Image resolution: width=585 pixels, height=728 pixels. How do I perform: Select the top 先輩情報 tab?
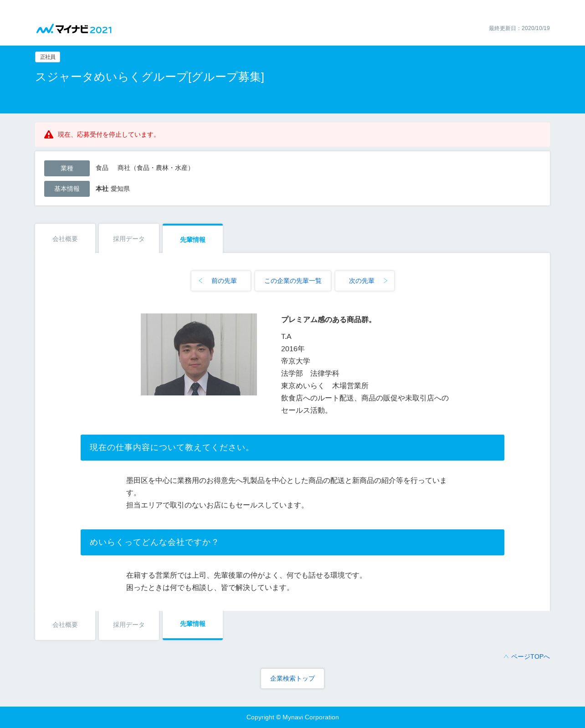[x=193, y=239]
